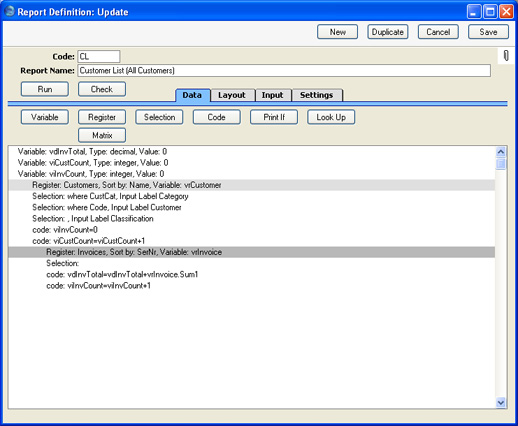The height and width of the screenshot is (426, 518).
Task: Add a new Variable line
Action: coord(45,117)
